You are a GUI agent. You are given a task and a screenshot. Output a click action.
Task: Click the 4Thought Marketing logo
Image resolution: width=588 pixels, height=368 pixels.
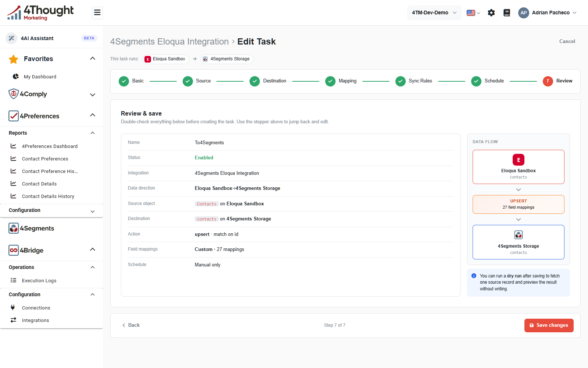tap(40, 13)
